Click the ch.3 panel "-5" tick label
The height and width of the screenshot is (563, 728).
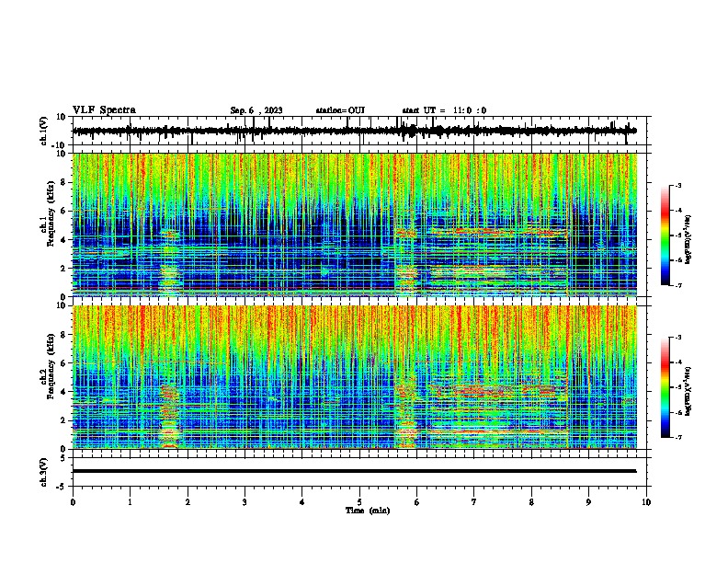click(x=63, y=487)
